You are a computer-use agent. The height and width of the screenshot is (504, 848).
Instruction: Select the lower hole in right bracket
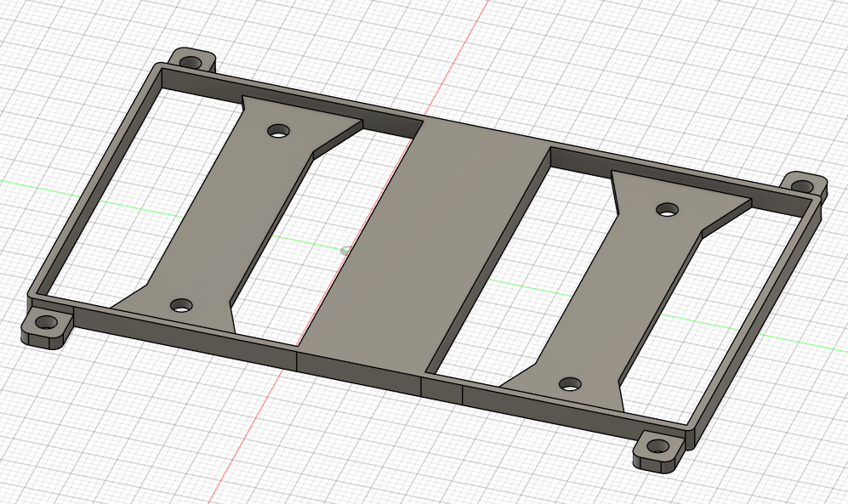(570, 385)
